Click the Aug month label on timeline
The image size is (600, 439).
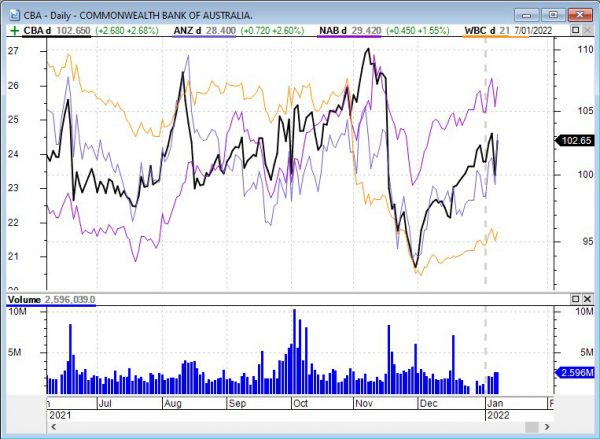pyautogui.click(x=172, y=403)
